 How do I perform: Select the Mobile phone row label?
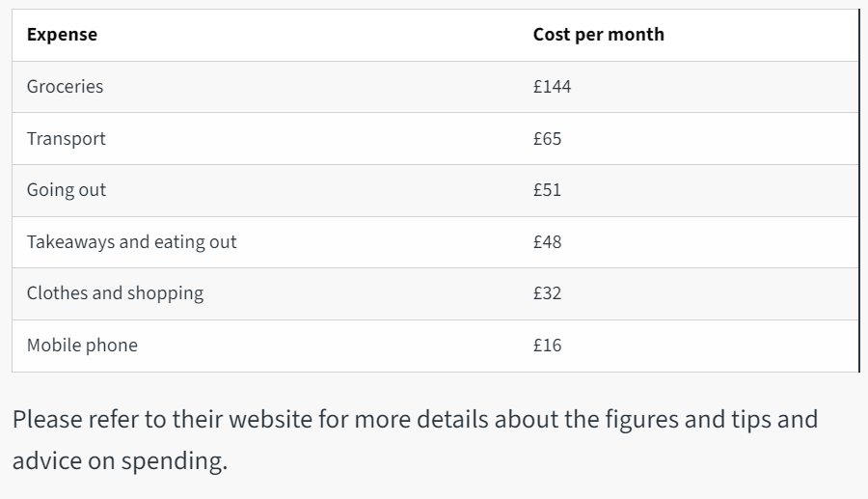tap(82, 346)
